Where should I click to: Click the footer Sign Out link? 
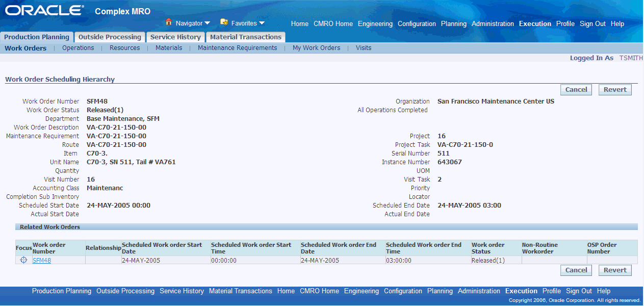[x=579, y=291]
